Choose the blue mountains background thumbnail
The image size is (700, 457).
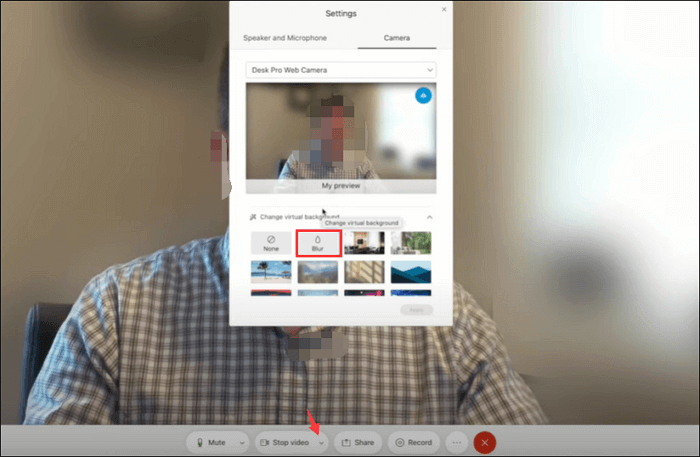[x=411, y=272]
